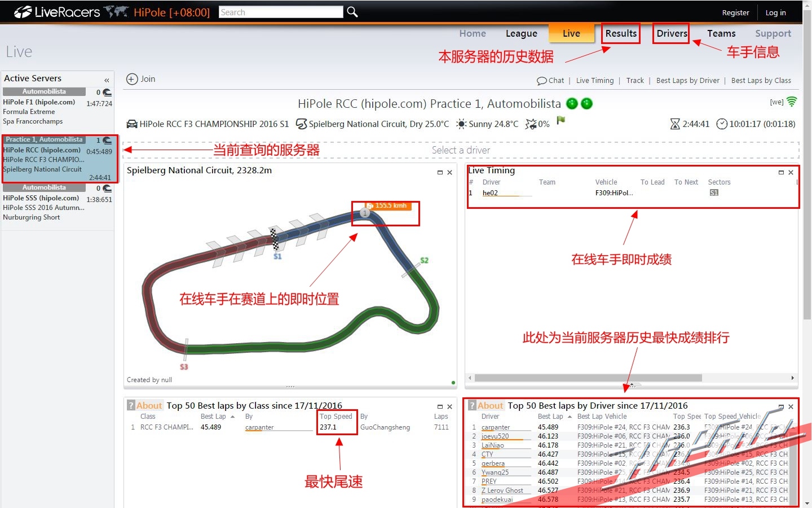
Task: Open the Support tab
Action: pyautogui.click(x=773, y=33)
